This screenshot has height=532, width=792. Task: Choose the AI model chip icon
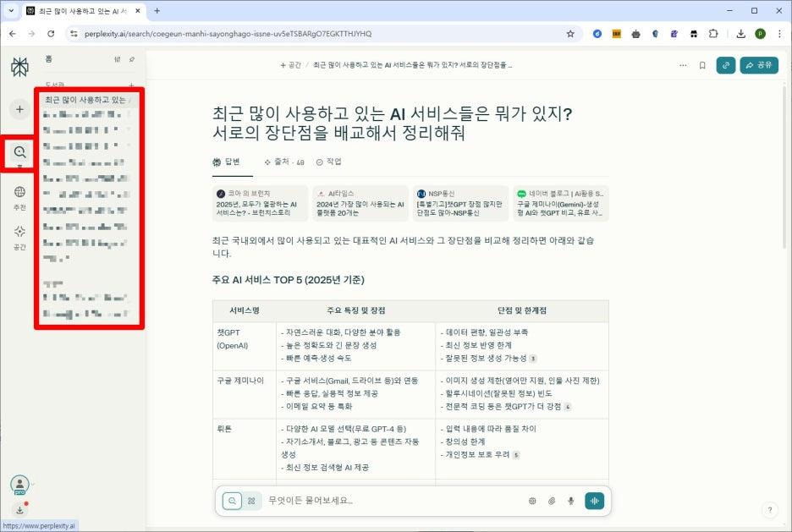click(532, 501)
